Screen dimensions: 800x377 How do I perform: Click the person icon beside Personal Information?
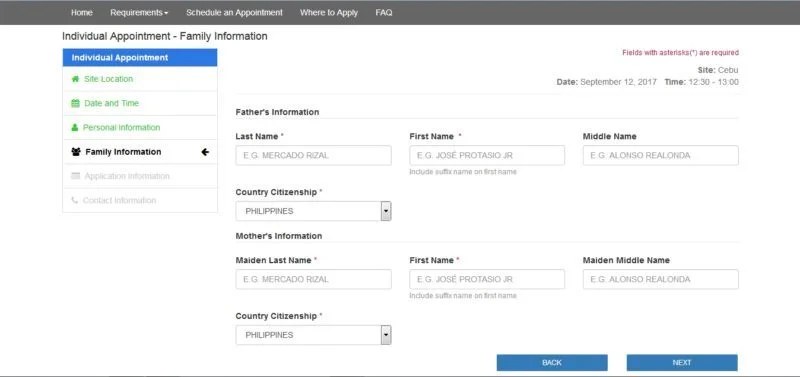[x=75, y=128]
